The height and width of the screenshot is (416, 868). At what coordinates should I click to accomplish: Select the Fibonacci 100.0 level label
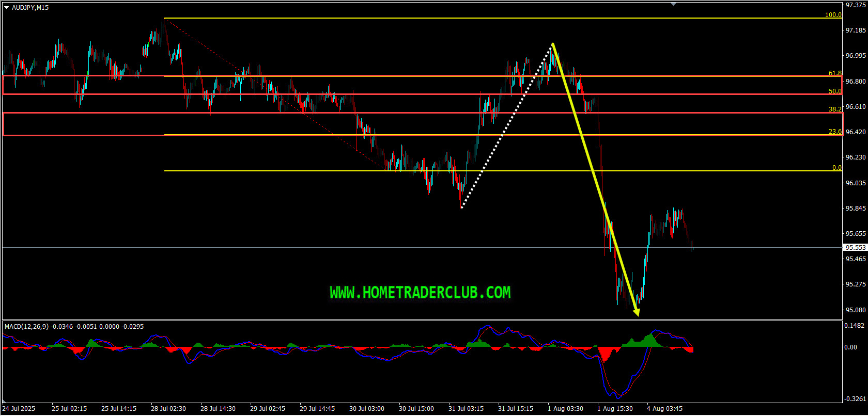tap(833, 15)
